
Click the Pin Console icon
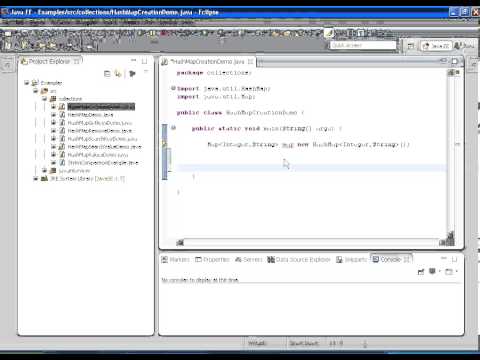point(421,272)
